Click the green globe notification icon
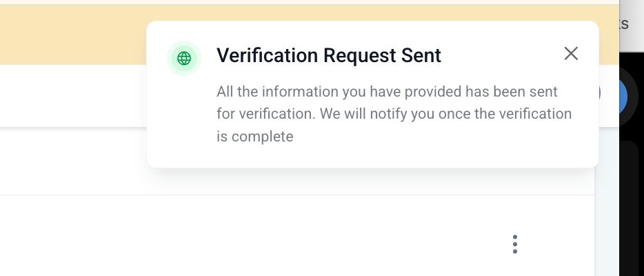 tap(184, 58)
